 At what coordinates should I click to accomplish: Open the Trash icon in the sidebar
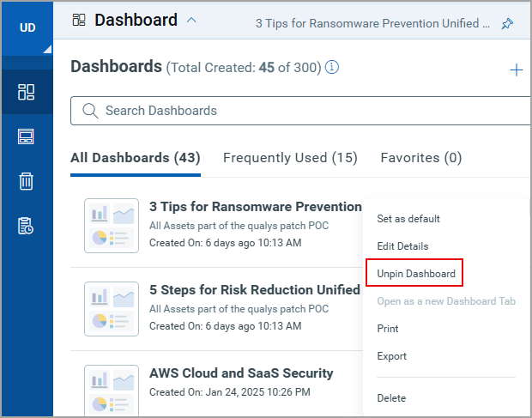pos(26,181)
